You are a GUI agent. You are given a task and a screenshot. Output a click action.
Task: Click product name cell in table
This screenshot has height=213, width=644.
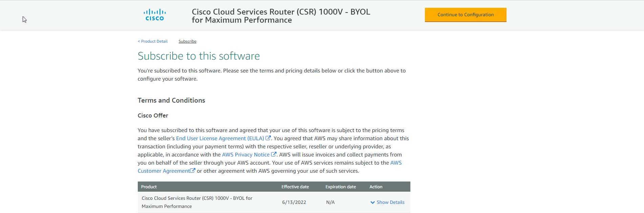point(197,202)
